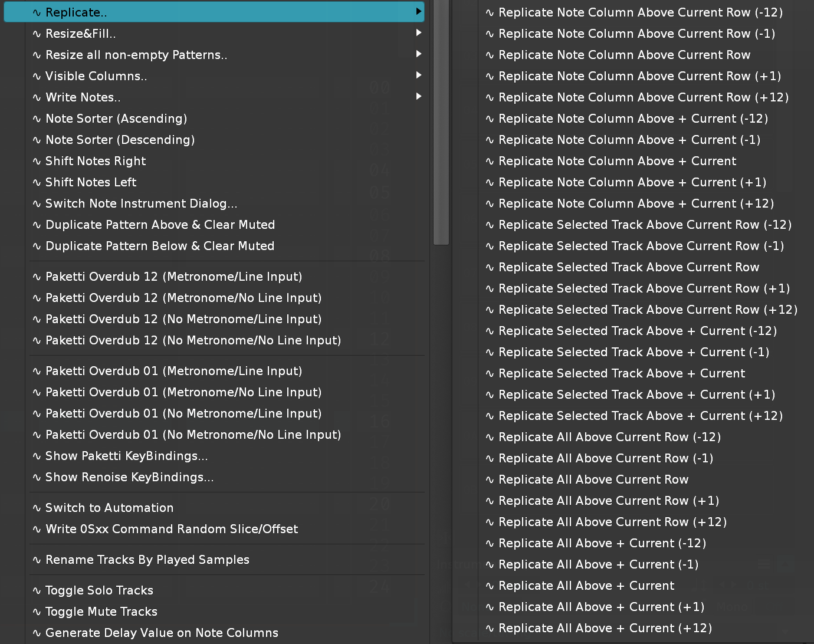Toggle Mute Tracks
814x644 pixels.
(x=101, y=612)
